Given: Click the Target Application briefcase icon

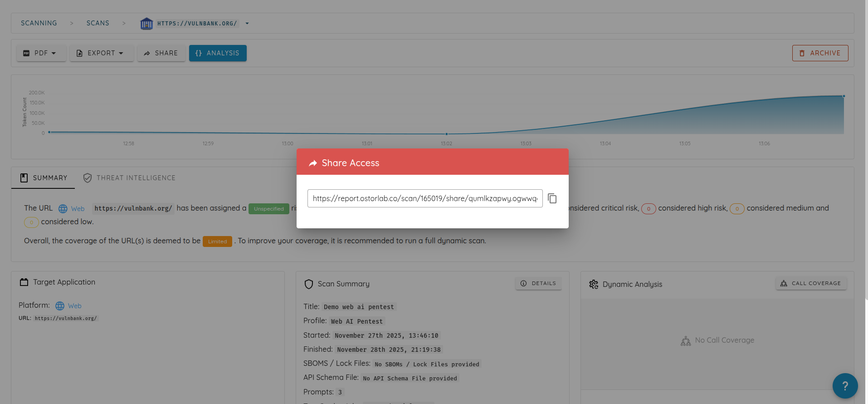Looking at the screenshot, I should point(24,282).
